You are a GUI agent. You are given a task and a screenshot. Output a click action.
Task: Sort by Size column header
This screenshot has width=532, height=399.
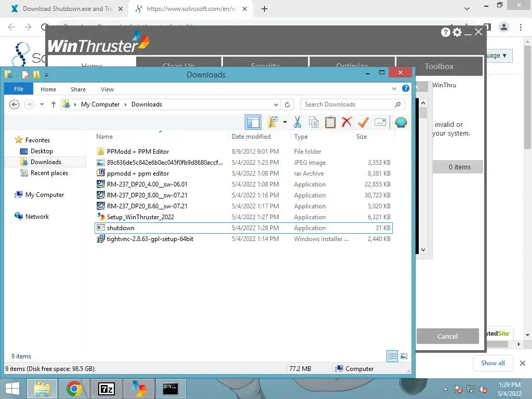pos(362,137)
